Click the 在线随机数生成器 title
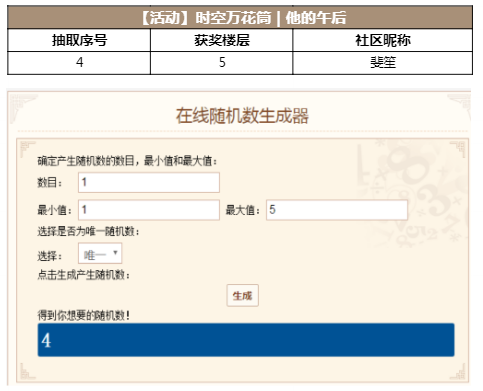This screenshot has width=483, height=391. (x=242, y=116)
